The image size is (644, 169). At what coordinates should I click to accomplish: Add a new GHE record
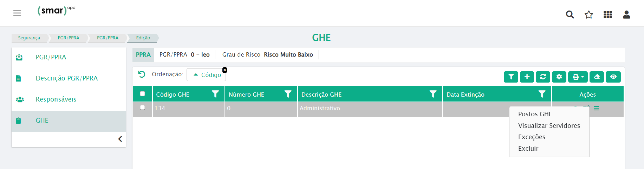pos(527,77)
